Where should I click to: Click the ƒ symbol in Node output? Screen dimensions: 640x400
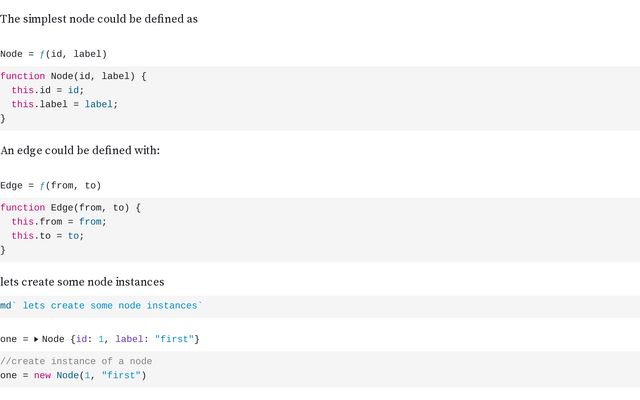[x=43, y=54]
